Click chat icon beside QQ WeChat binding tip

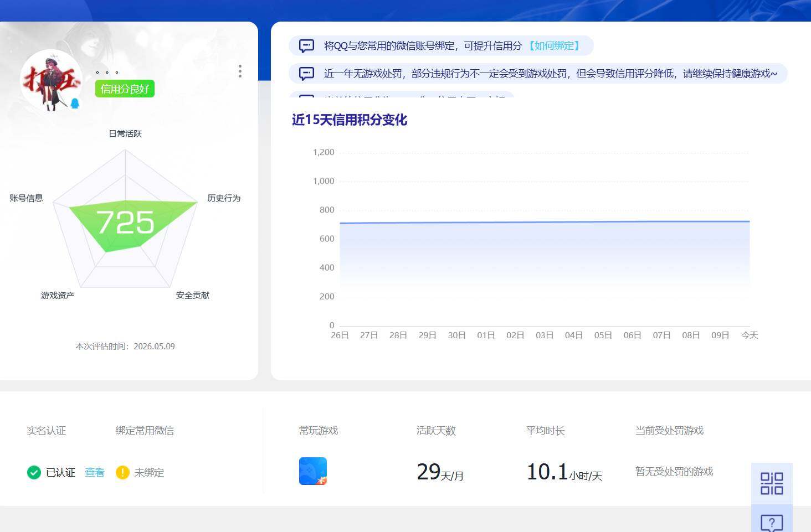tap(306, 45)
